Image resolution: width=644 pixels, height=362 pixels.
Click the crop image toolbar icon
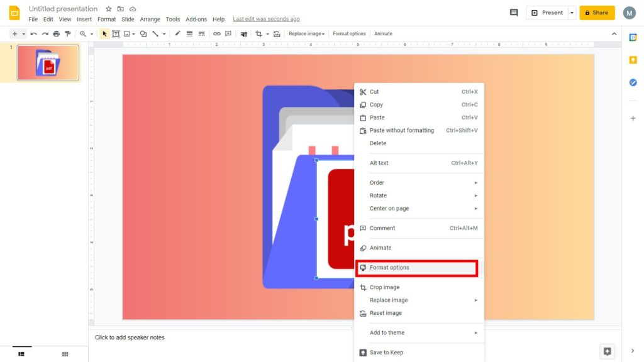coord(258,34)
